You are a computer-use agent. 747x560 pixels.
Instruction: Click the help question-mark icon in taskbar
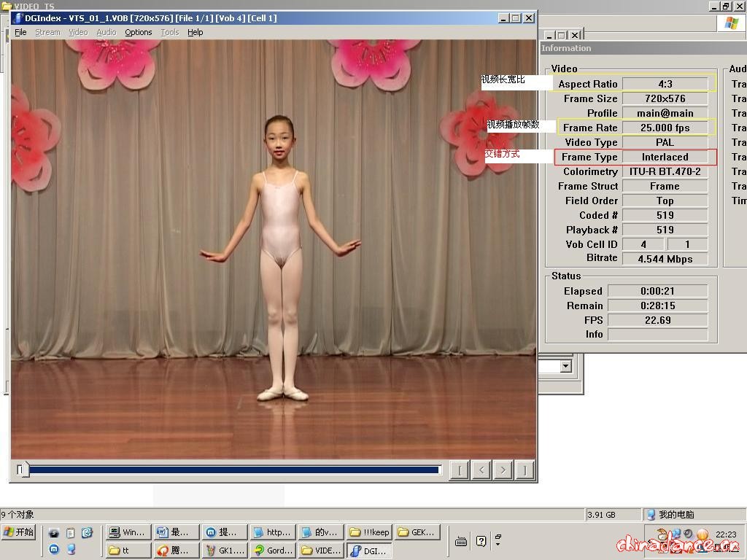point(481,541)
